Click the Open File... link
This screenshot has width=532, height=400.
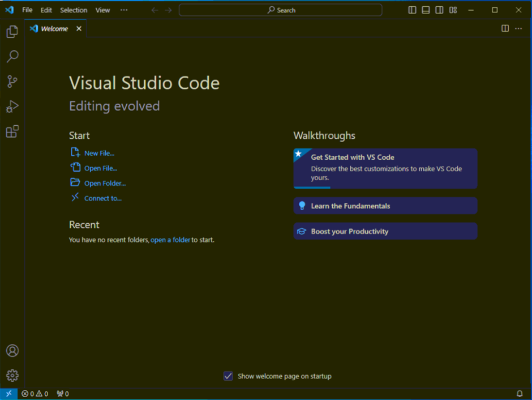pyautogui.click(x=101, y=168)
